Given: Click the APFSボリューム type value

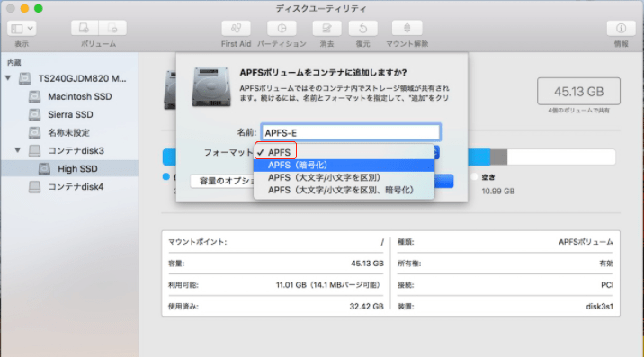Looking at the screenshot, I should pos(586,242).
